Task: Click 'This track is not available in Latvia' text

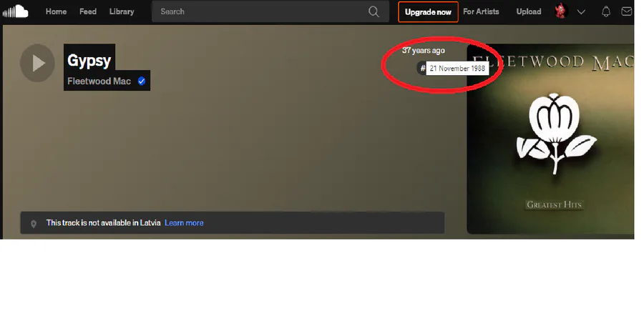Action: [x=103, y=223]
